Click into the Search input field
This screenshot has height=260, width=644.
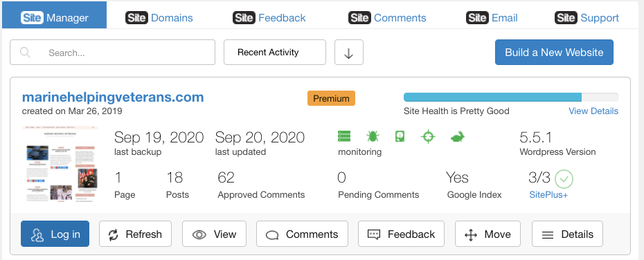(x=113, y=52)
